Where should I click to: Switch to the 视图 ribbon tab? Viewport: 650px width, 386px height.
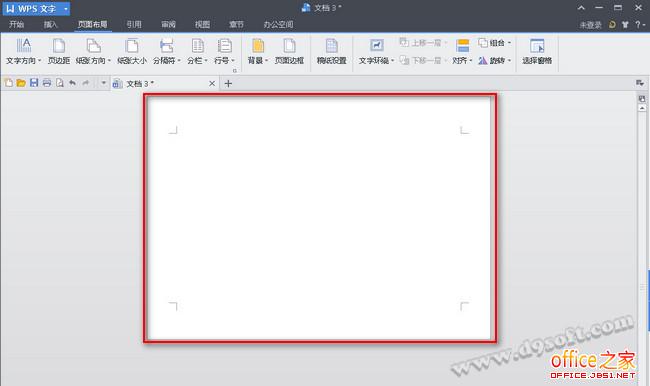[202, 24]
